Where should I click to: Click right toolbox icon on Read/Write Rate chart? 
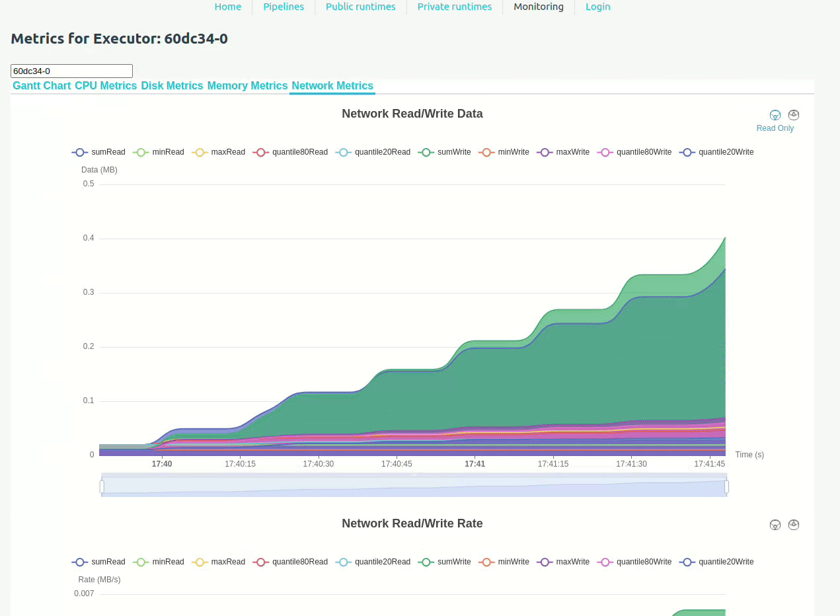(794, 525)
